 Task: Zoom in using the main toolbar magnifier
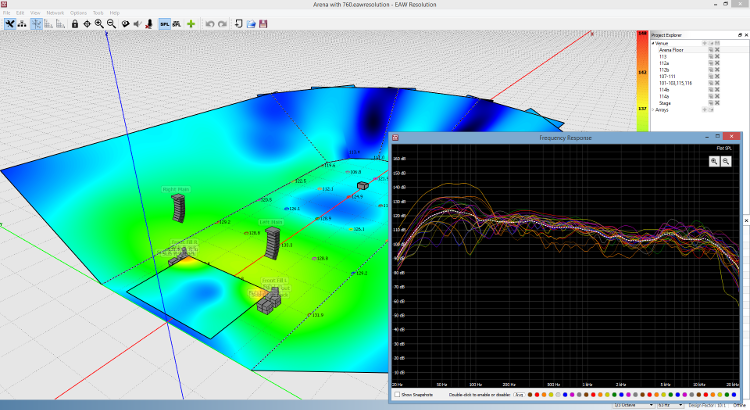[99, 24]
